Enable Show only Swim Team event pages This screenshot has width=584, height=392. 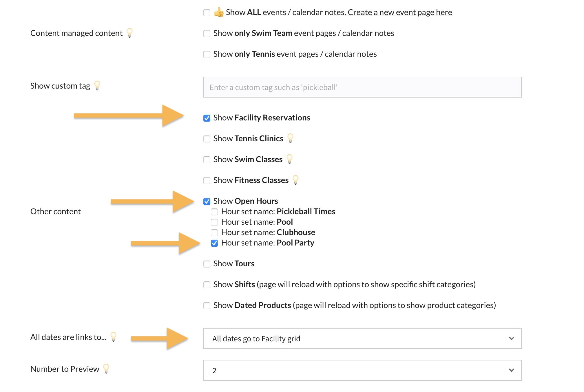click(207, 34)
